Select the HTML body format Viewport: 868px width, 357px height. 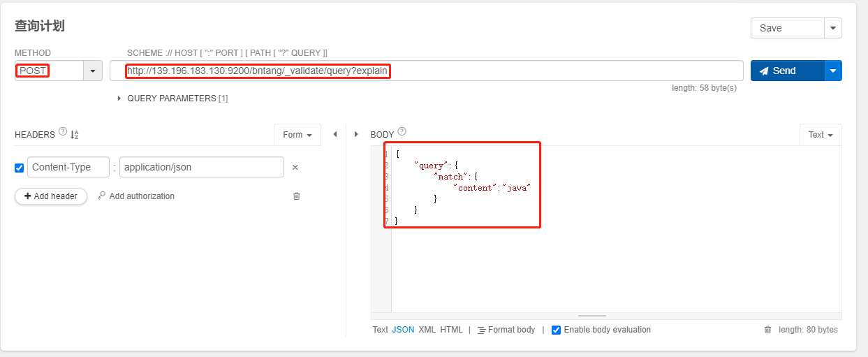pyautogui.click(x=451, y=330)
